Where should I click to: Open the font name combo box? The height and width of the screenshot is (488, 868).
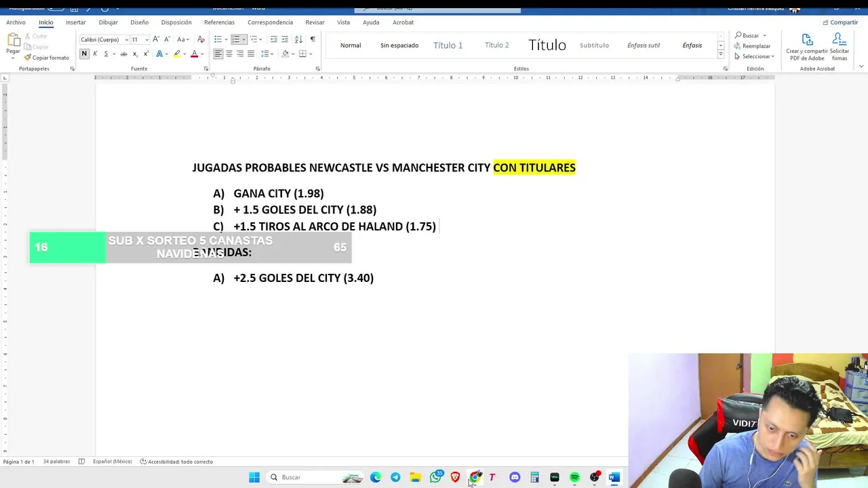(104, 39)
